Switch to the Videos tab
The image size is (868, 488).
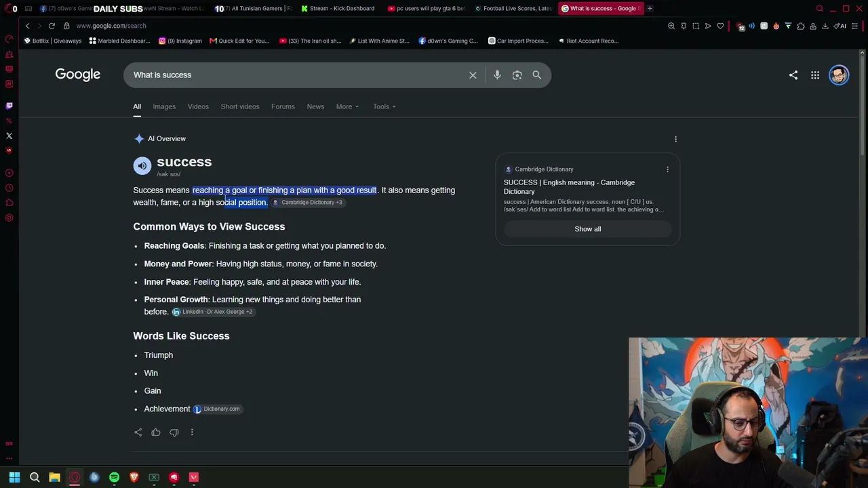198,106
